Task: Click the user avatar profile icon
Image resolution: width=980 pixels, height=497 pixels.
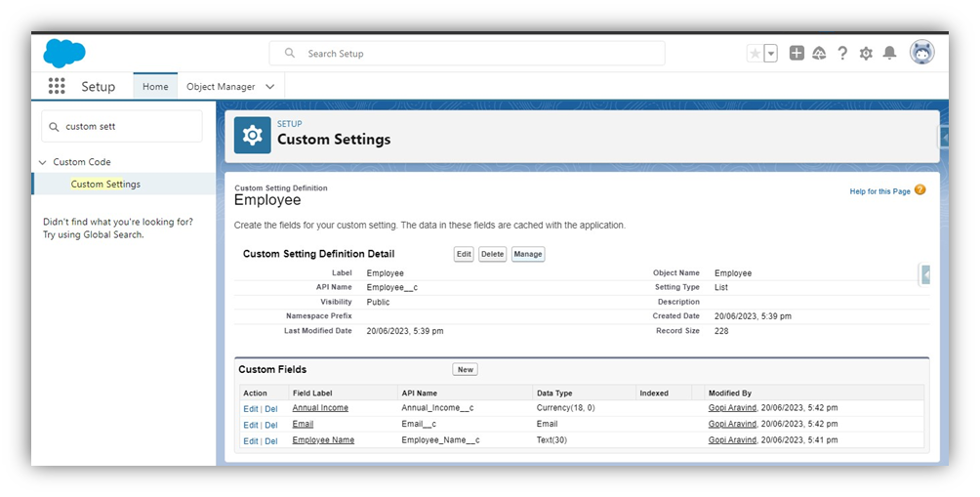Action: click(921, 53)
